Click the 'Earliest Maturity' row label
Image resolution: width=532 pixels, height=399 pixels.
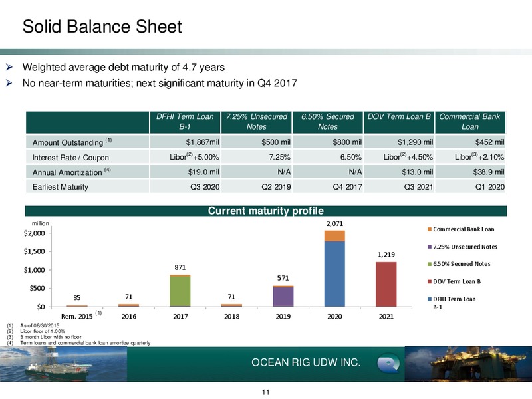[60, 187]
